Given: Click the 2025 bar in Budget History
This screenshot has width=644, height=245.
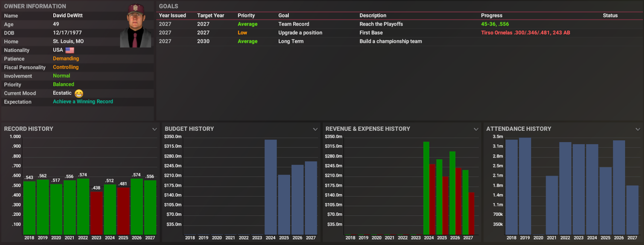Looking at the screenshot, I should 284,205.
